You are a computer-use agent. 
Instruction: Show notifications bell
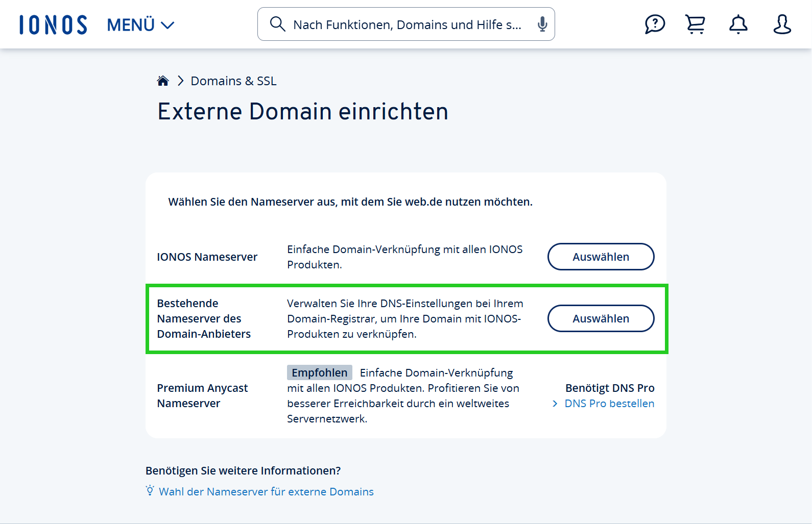click(738, 24)
